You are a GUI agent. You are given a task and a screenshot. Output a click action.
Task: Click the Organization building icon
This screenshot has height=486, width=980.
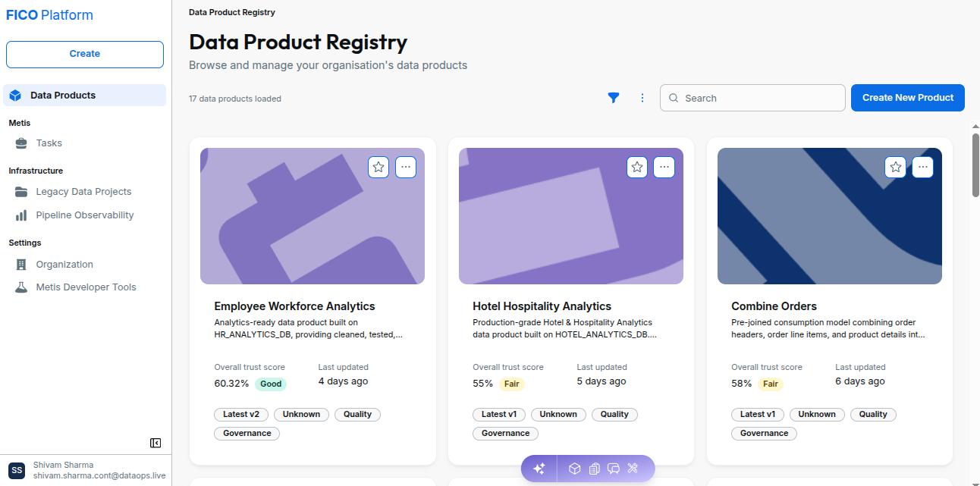(x=21, y=265)
